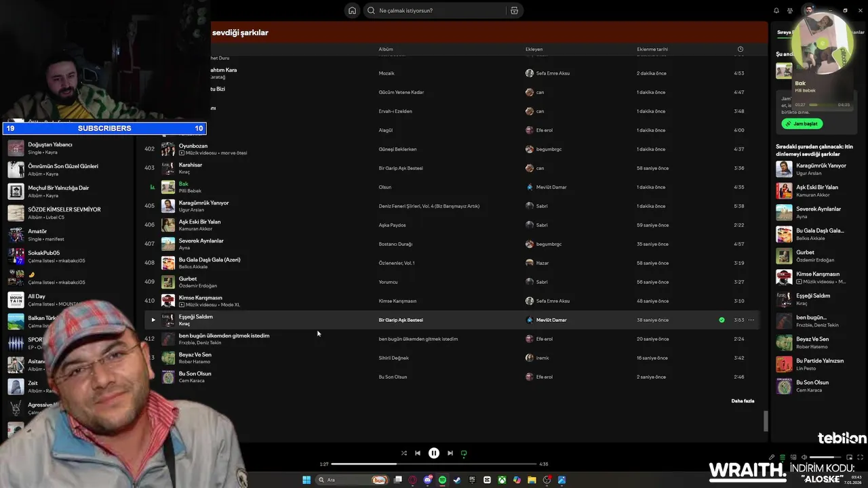868x488 pixels.
Task: Open File Explorer from the taskbar
Action: pyautogui.click(x=532, y=480)
